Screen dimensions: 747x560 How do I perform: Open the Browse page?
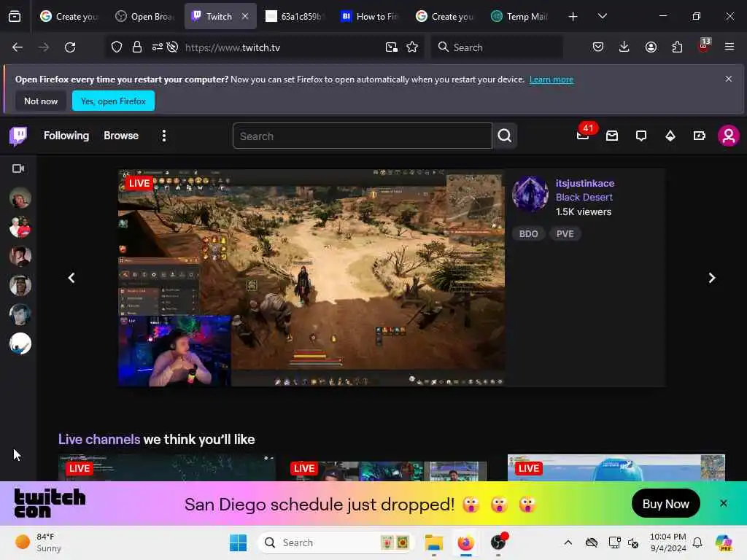click(x=121, y=136)
